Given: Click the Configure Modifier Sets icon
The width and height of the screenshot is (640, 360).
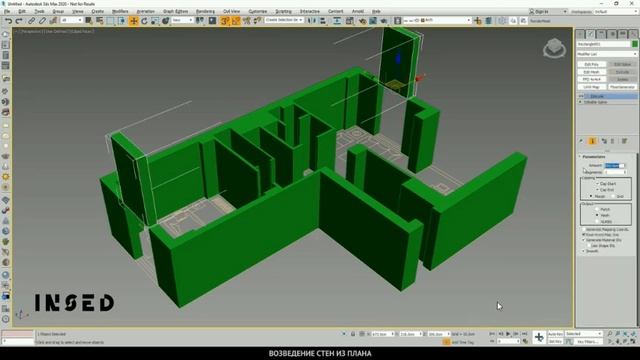Looking at the screenshot, I should [x=624, y=141].
